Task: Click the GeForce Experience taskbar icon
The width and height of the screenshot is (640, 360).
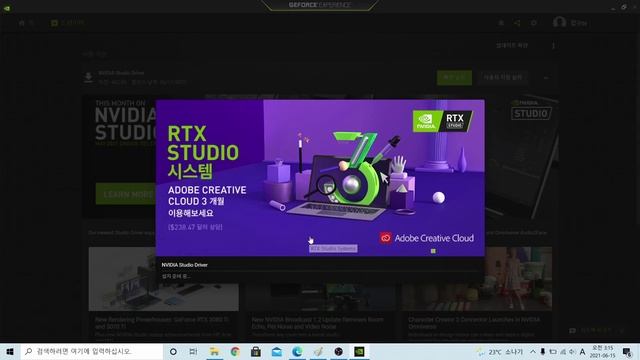Action: coord(359,351)
